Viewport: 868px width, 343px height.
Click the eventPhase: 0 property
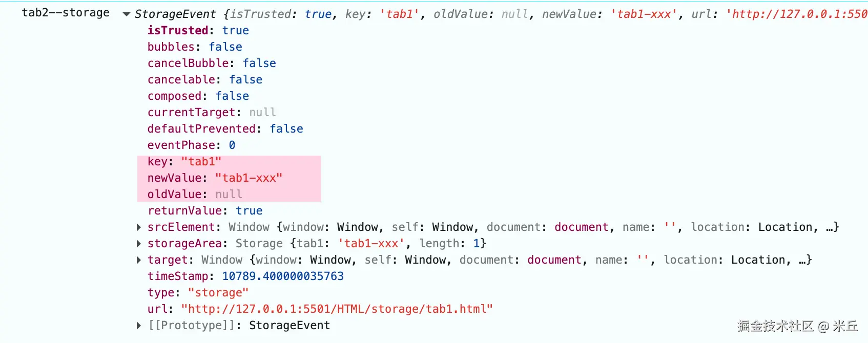[192, 145]
